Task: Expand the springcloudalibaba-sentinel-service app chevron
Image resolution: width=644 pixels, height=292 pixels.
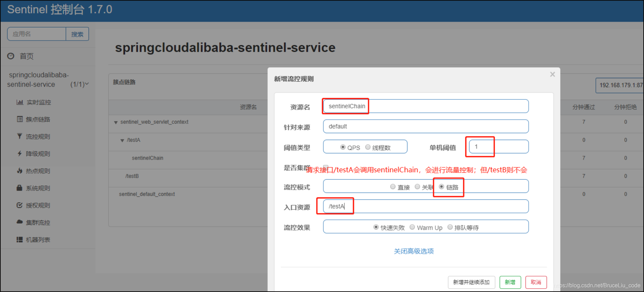Action: 87,84
